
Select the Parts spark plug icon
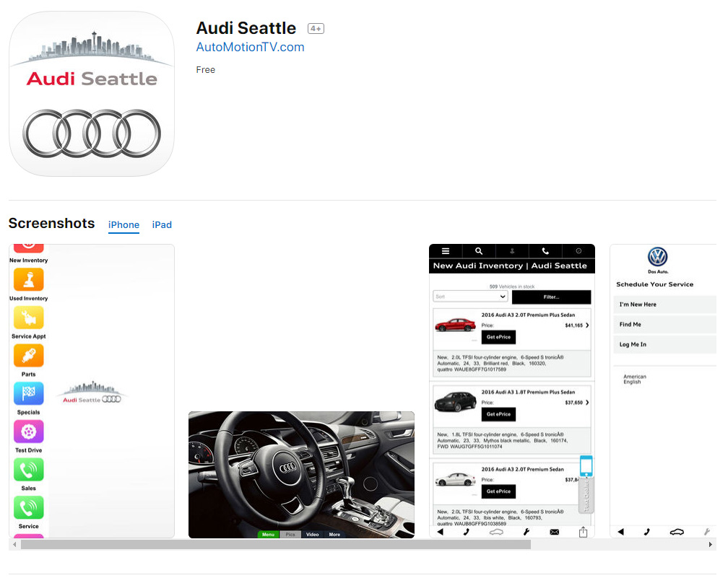29,356
